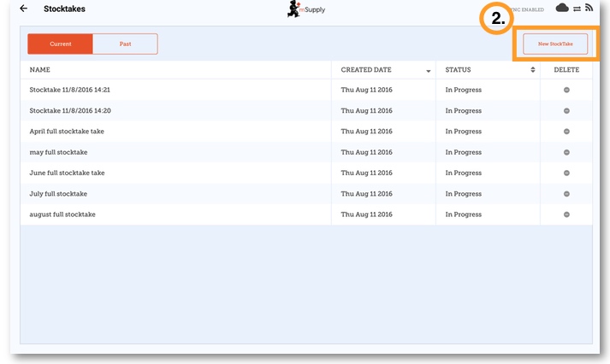610x364 pixels.
Task: Delete April full stocktake take
Action: (566, 132)
